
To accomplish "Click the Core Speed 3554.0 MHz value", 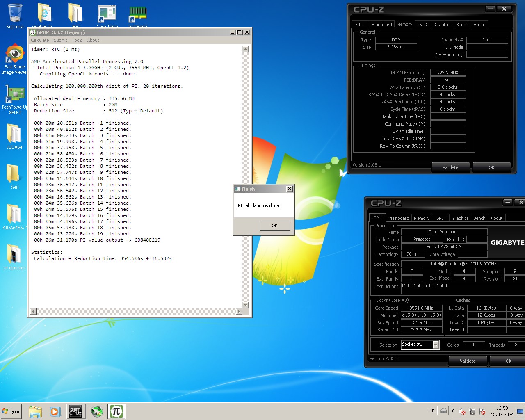I will (x=422, y=308).
